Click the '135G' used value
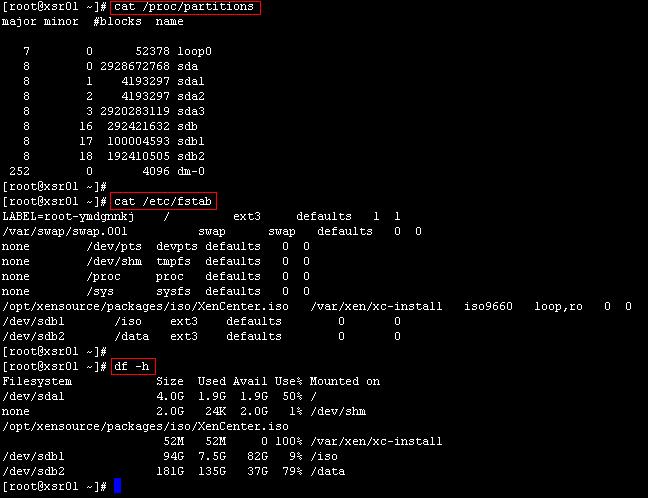Screen dimensions: 648x498 click(212, 471)
